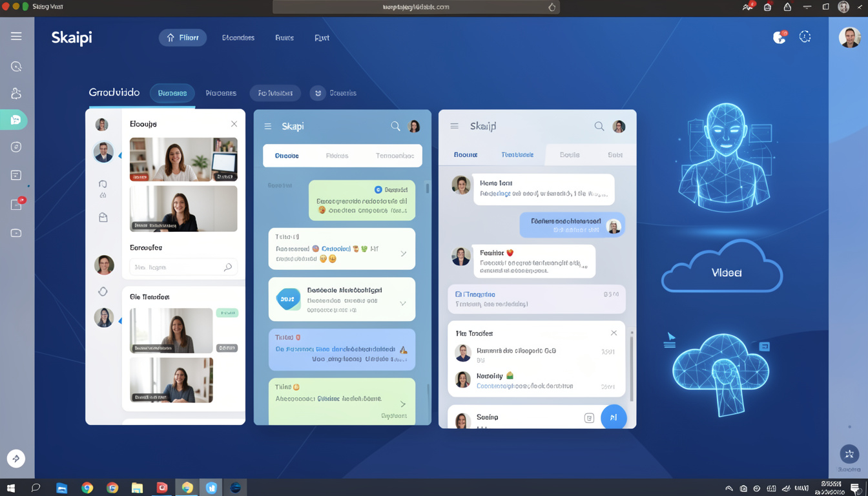868x496 pixels.
Task: Click the search icon in middle Skaipi panel
Action: point(395,127)
